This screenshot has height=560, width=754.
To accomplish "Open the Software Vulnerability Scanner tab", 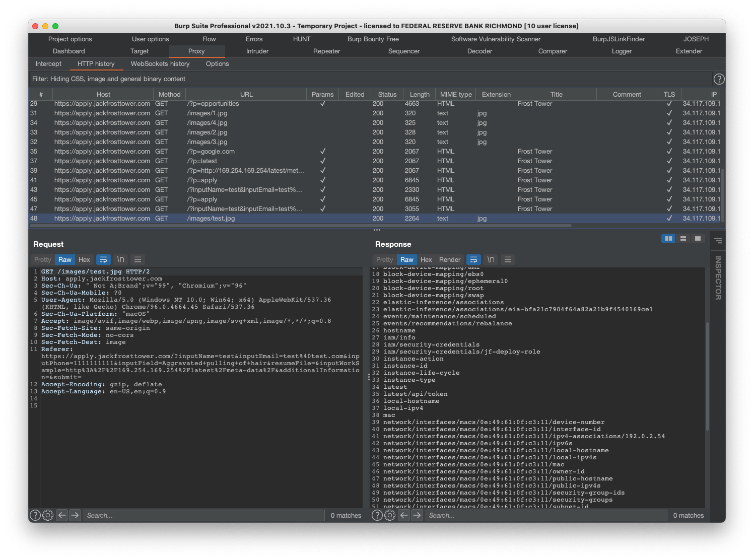I will coord(496,39).
